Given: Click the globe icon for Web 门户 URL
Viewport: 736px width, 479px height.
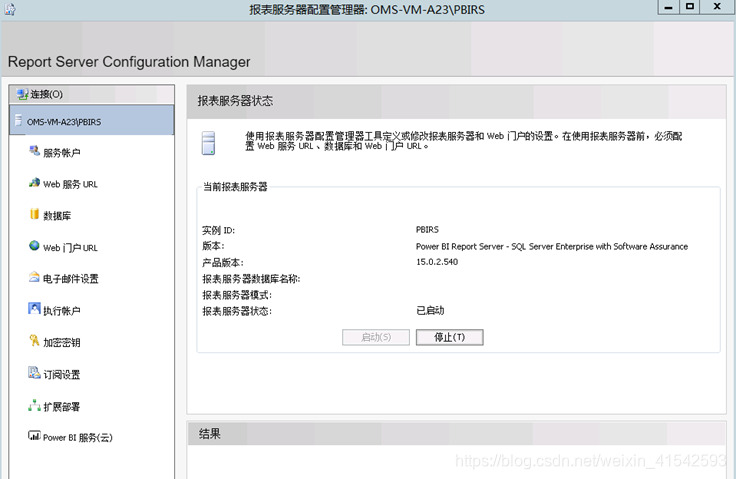Looking at the screenshot, I should [34, 246].
